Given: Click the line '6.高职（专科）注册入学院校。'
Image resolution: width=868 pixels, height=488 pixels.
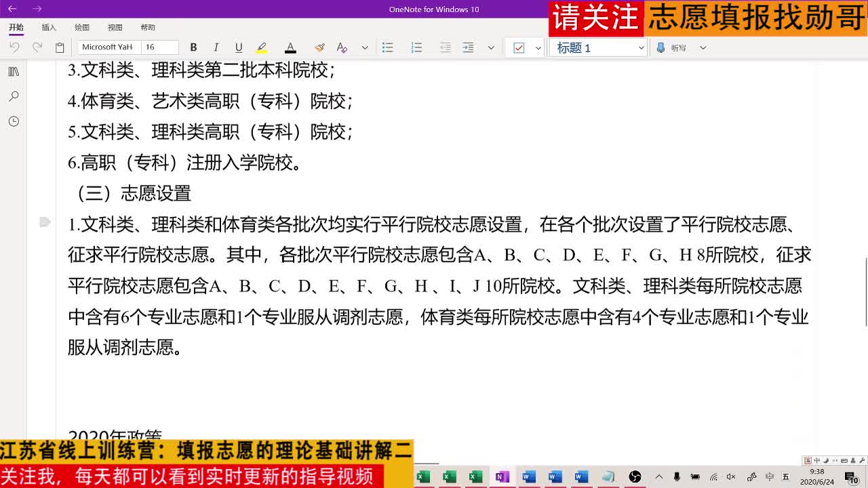Looking at the screenshot, I should pos(184,163).
